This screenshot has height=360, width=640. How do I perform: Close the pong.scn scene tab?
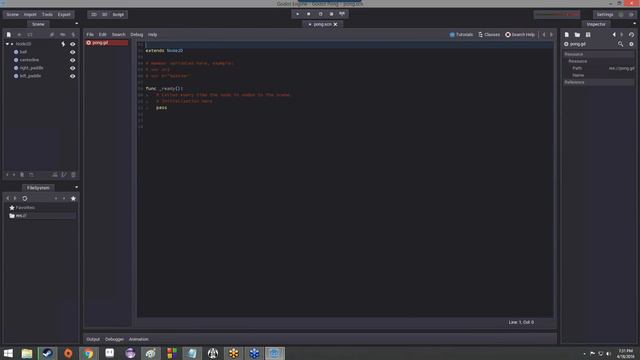coord(336,24)
